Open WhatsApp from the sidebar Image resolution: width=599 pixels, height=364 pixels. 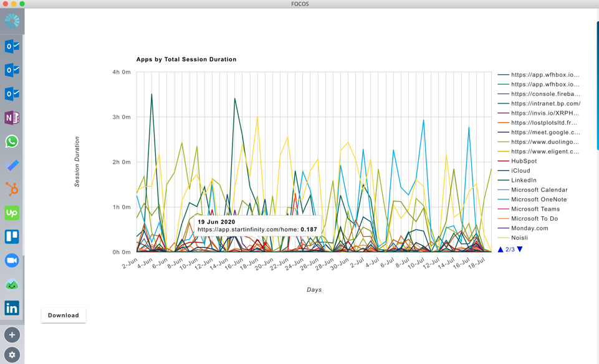pyautogui.click(x=12, y=141)
